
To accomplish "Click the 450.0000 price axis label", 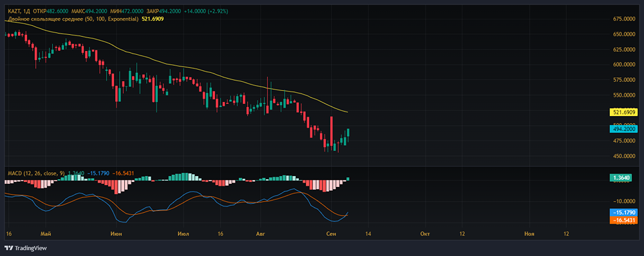I will [x=624, y=156].
